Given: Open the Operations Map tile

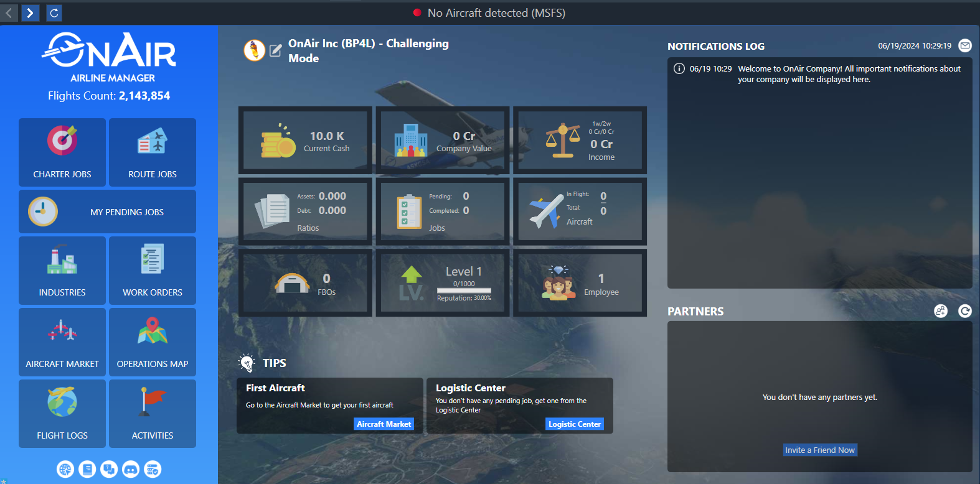Looking at the screenshot, I should (x=153, y=342).
